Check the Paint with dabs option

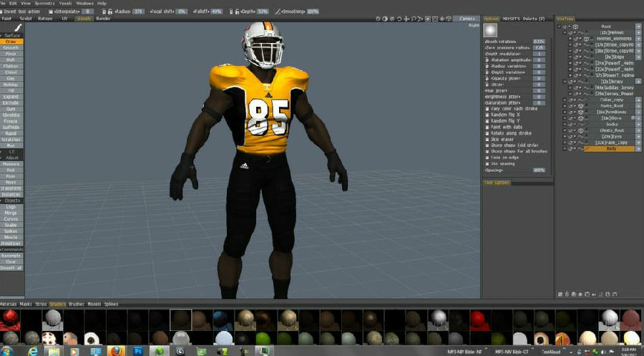coord(487,127)
